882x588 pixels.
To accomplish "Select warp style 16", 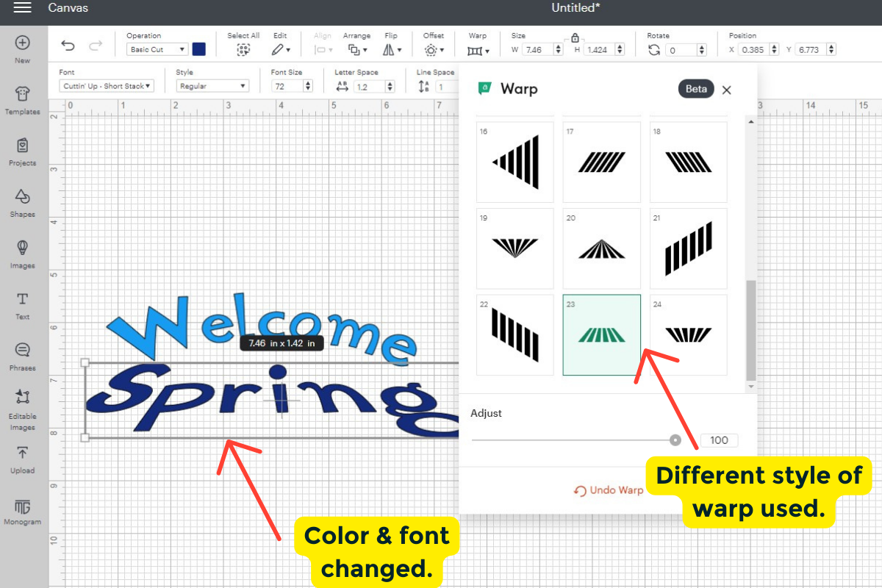I will coord(515,162).
